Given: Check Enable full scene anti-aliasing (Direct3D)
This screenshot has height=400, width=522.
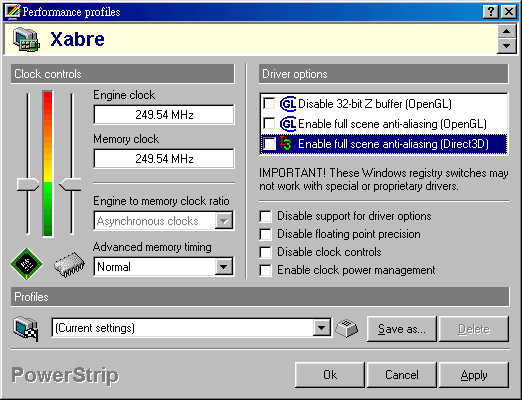Looking at the screenshot, I should click(269, 144).
